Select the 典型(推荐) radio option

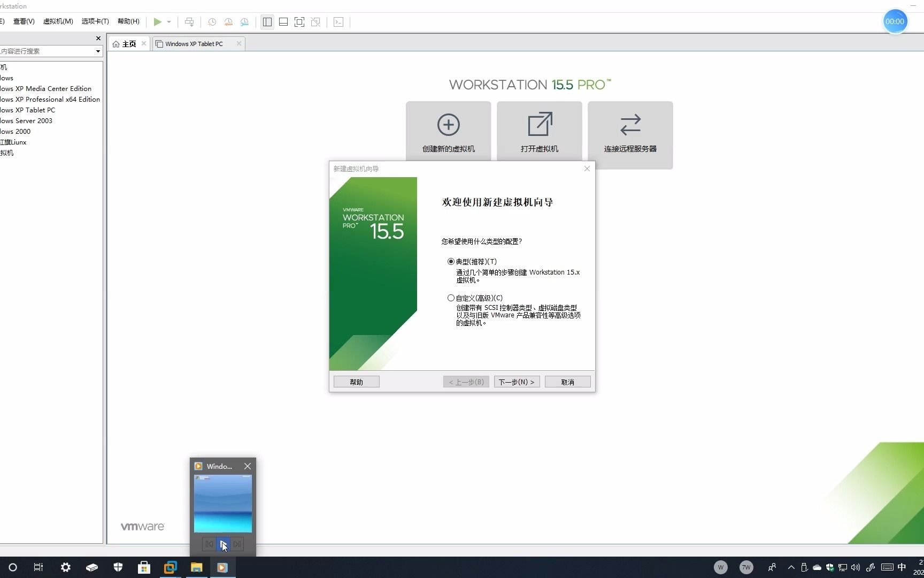tap(451, 262)
